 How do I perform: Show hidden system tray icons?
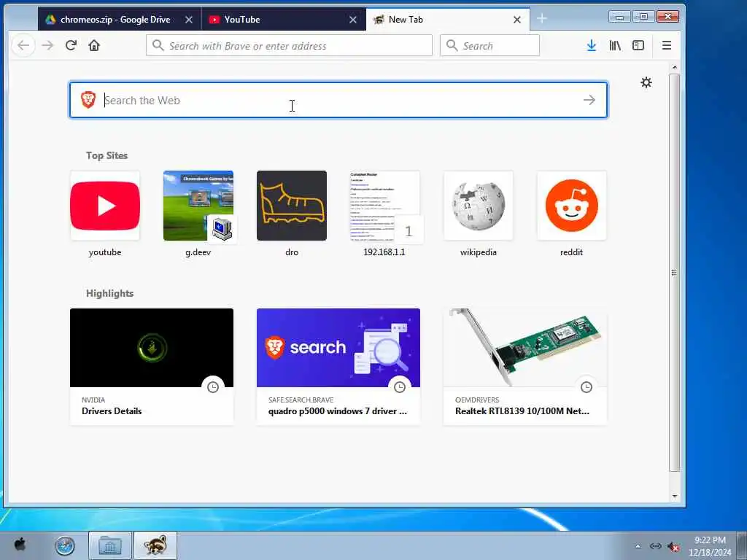click(x=638, y=546)
